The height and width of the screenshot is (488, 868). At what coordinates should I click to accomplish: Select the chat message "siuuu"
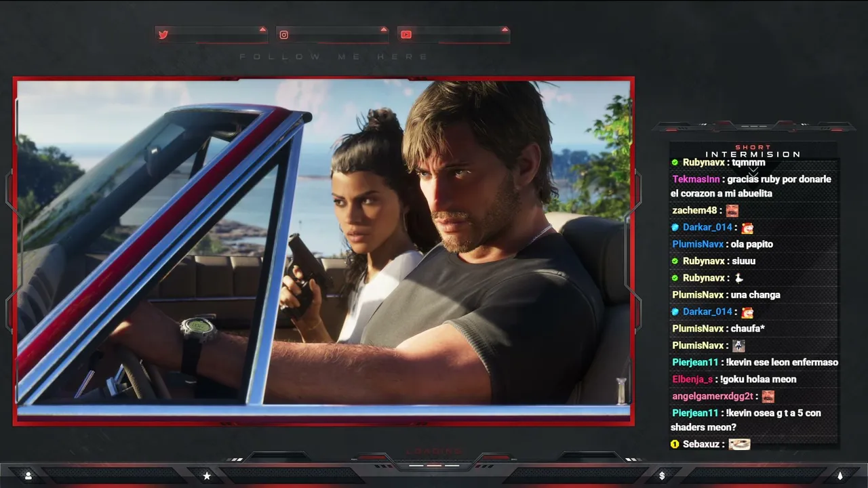click(743, 261)
